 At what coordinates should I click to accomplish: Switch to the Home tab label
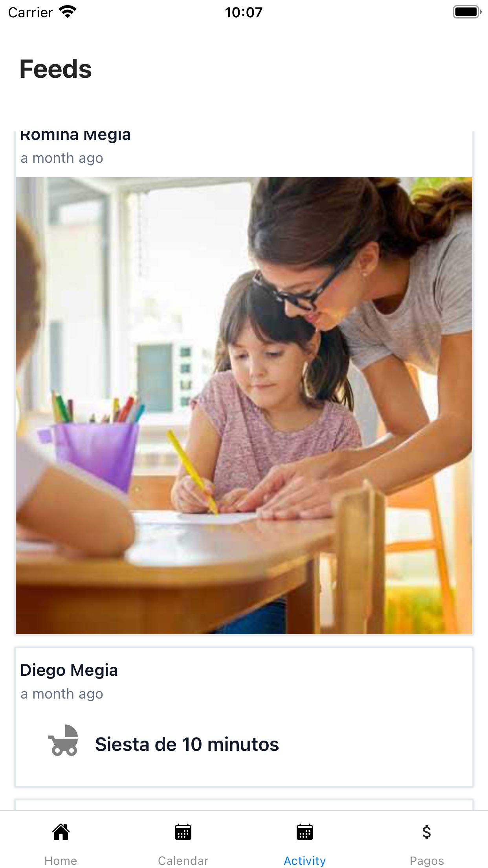tap(61, 861)
